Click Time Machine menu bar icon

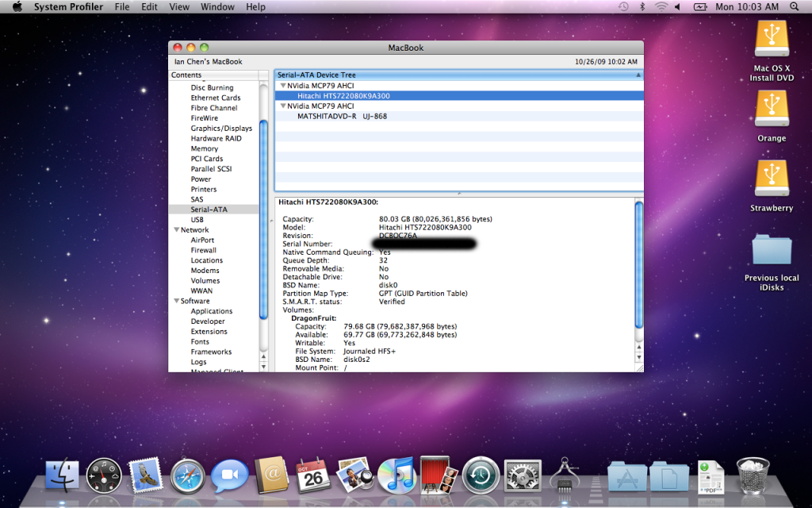pyautogui.click(x=623, y=6)
